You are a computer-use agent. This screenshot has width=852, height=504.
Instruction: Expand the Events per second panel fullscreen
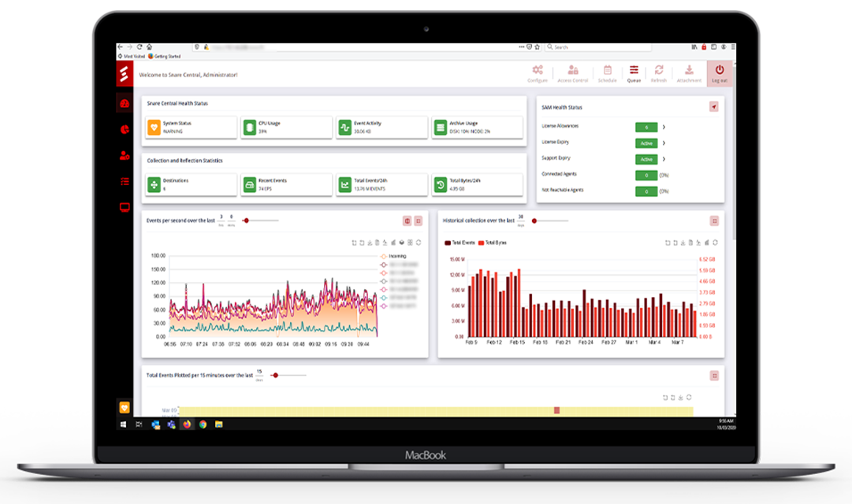[419, 220]
